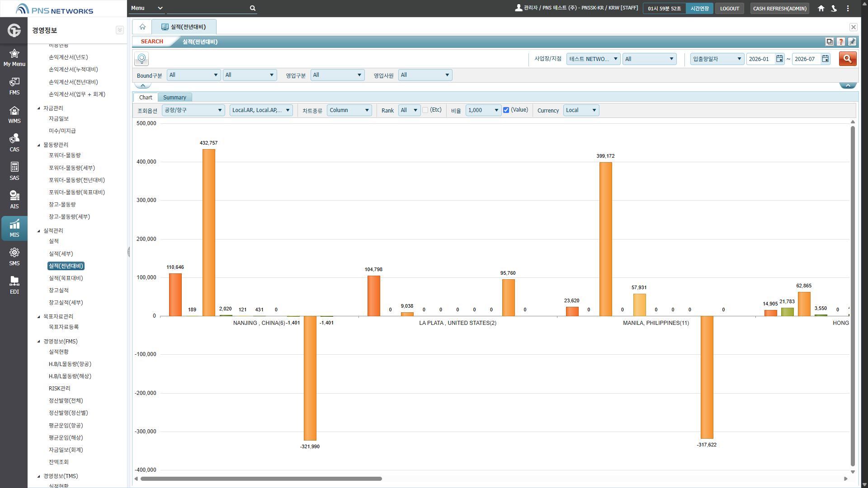Screen dimensions: 868x488
Task: Open 포워더-물동량 in the tree
Action: coord(65,155)
